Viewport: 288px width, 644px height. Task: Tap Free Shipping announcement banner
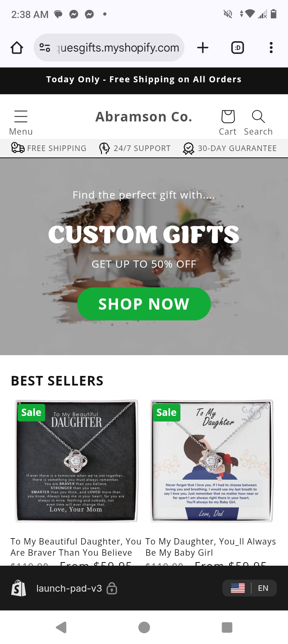click(144, 79)
